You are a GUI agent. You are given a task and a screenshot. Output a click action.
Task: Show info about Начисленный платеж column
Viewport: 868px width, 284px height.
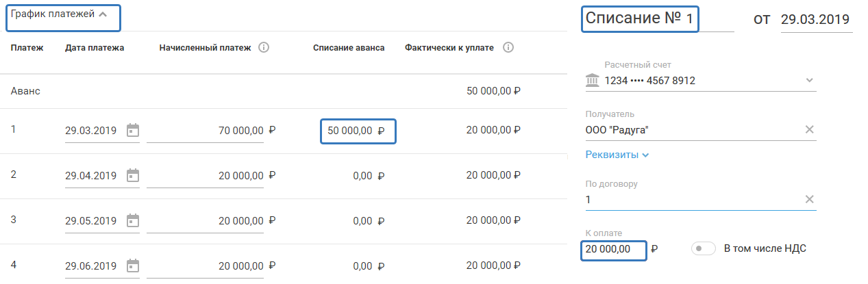(x=264, y=48)
